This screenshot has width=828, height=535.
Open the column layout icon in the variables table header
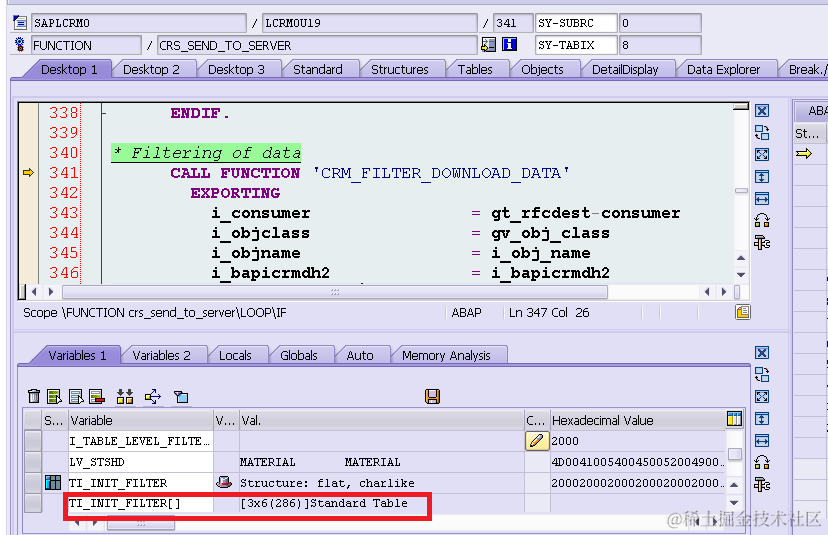point(735,419)
